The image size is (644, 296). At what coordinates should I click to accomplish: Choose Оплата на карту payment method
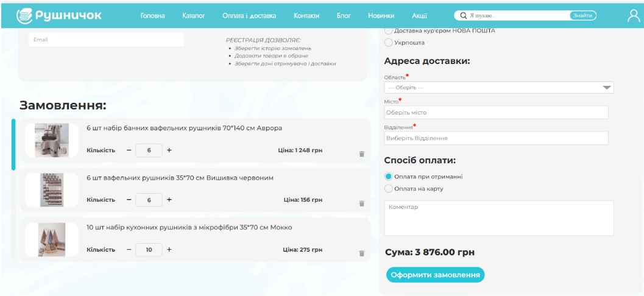pos(389,189)
